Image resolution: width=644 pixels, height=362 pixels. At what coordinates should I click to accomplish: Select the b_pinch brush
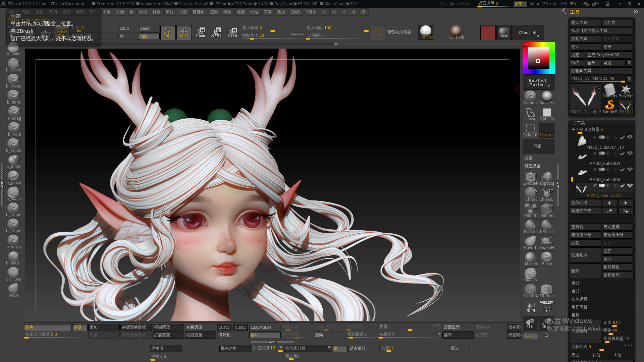(13, 178)
